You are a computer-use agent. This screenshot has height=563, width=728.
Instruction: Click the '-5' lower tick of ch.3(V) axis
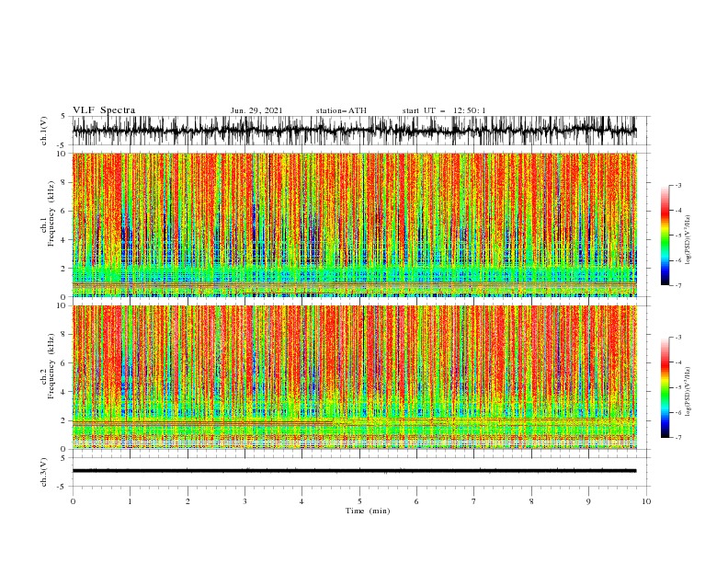click(63, 487)
